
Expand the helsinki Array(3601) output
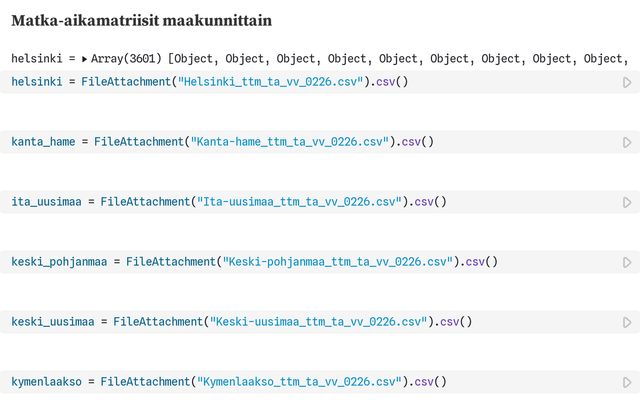click(x=85, y=59)
